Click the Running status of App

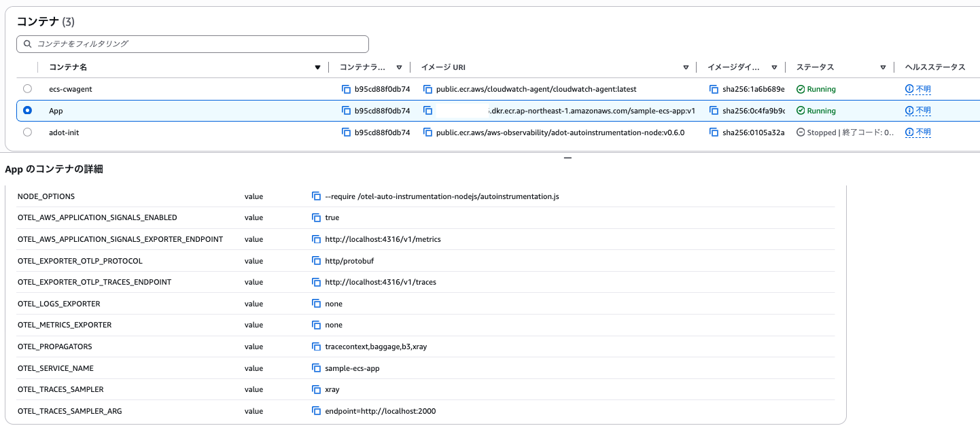pos(816,111)
